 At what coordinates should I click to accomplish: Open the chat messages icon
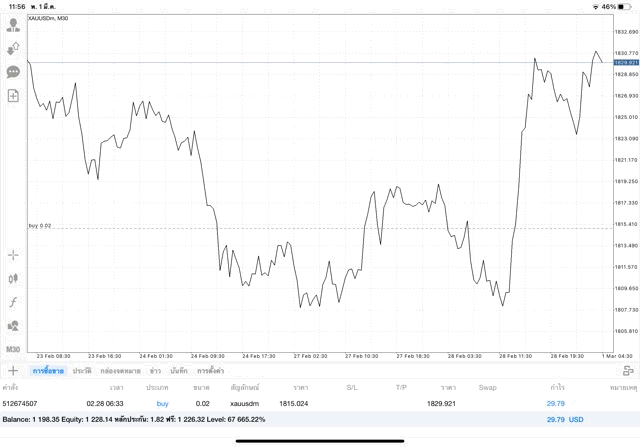coord(13,72)
